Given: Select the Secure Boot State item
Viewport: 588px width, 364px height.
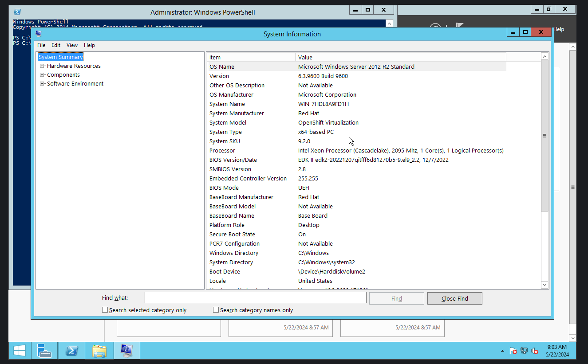Looking at the screenshot, I should click(232, 234).
